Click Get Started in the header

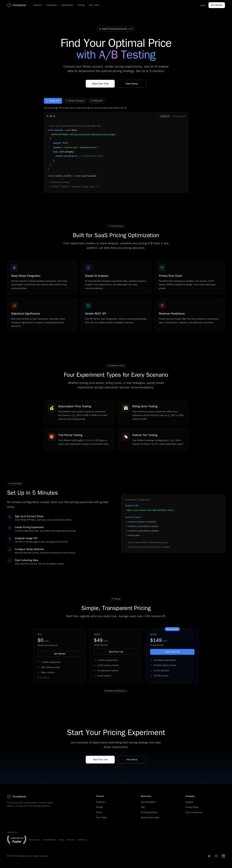[217, 5]
